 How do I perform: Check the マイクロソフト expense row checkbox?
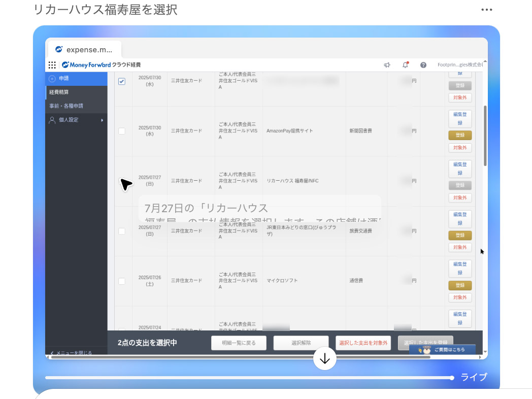(122, 280)
